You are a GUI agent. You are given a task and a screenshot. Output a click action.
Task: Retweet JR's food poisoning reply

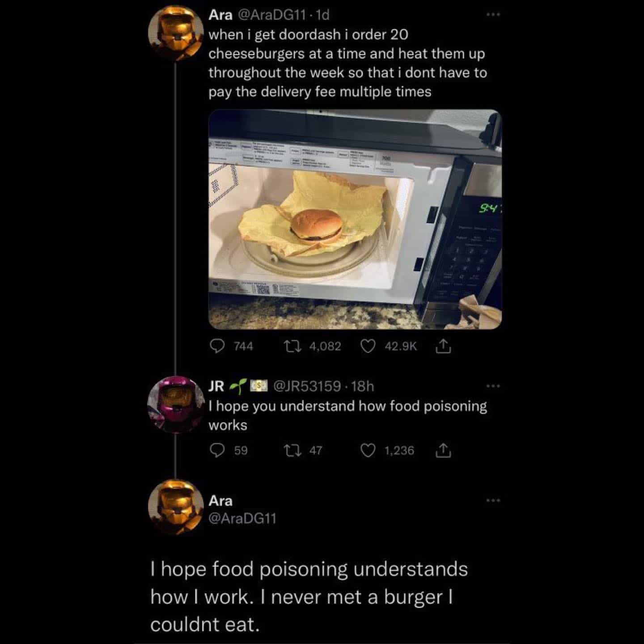pyautogui.click(x=292, y=450)
